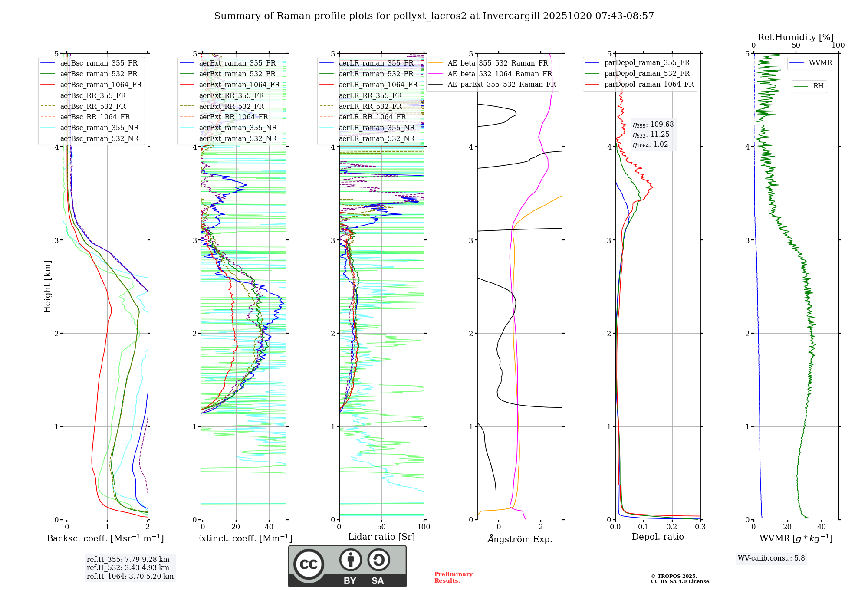The image size is (868, 590).
Task: Click the Creative Commons CC circle icon
Action: (x=309, y=564)
